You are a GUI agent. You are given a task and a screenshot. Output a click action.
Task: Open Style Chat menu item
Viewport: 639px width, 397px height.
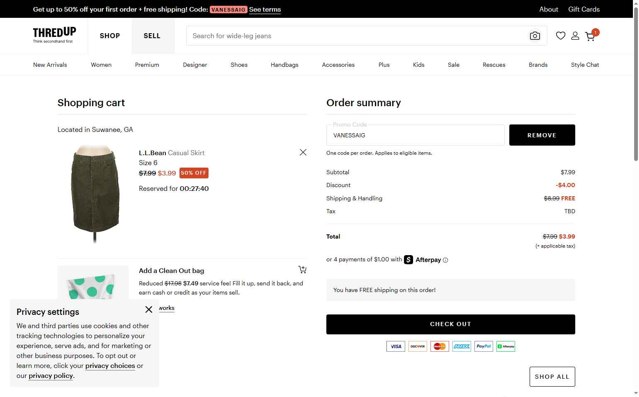pyautogui.click(x=585, y=65)
